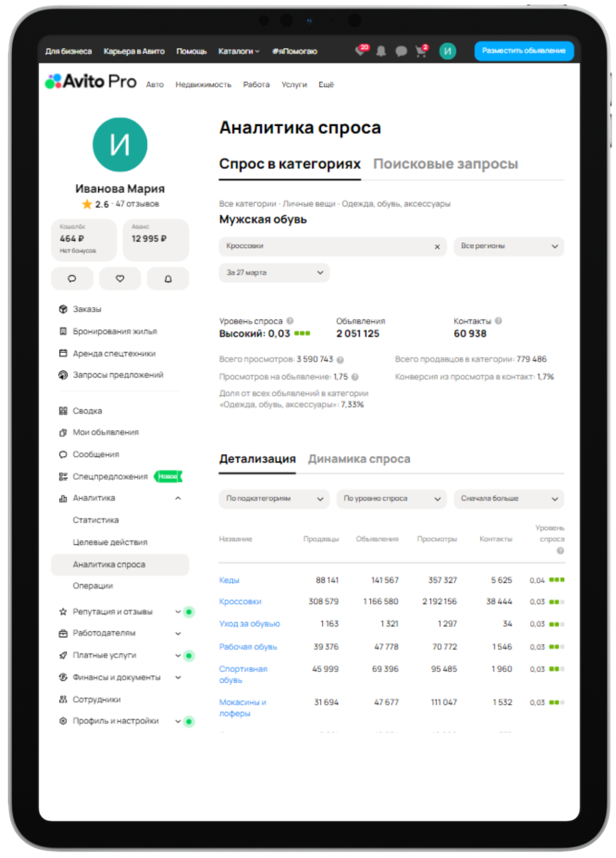This screenshot has width=616, height=858.
Task: Open favorites heart icon with badge 20
Action: click(360, 51)
